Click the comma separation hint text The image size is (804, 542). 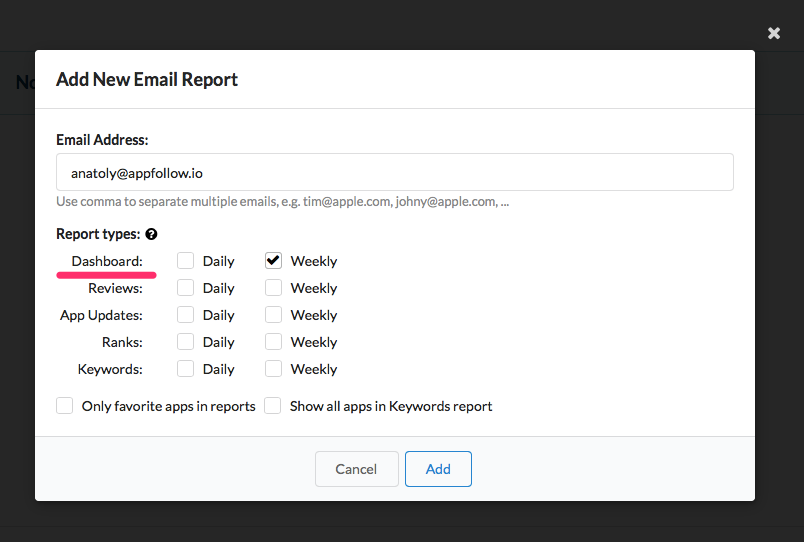tap(282, 201)
